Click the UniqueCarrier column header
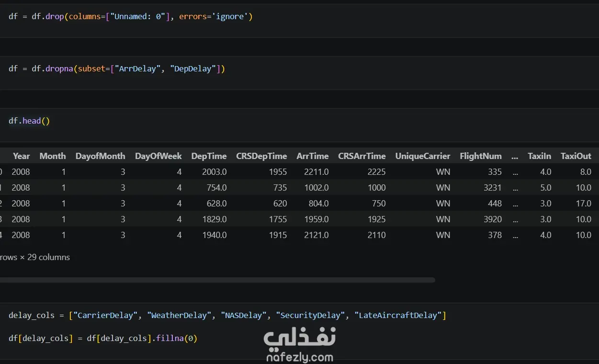 pyautogui.click(x=423, y=156)
